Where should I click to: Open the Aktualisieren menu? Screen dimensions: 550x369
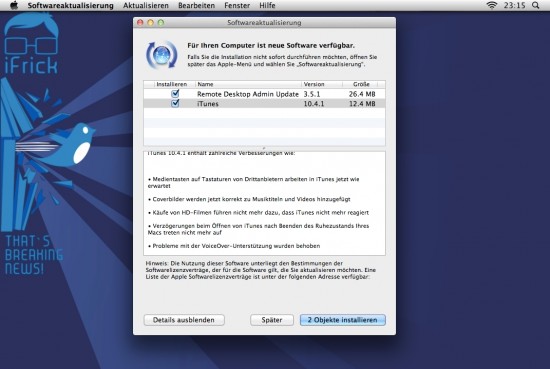(146, 6)
